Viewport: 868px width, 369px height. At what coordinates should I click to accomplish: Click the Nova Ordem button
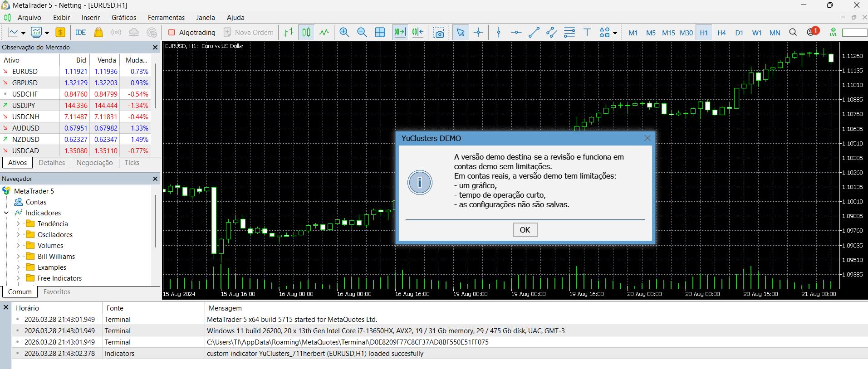pyautogui.click(x=249, y=32)
